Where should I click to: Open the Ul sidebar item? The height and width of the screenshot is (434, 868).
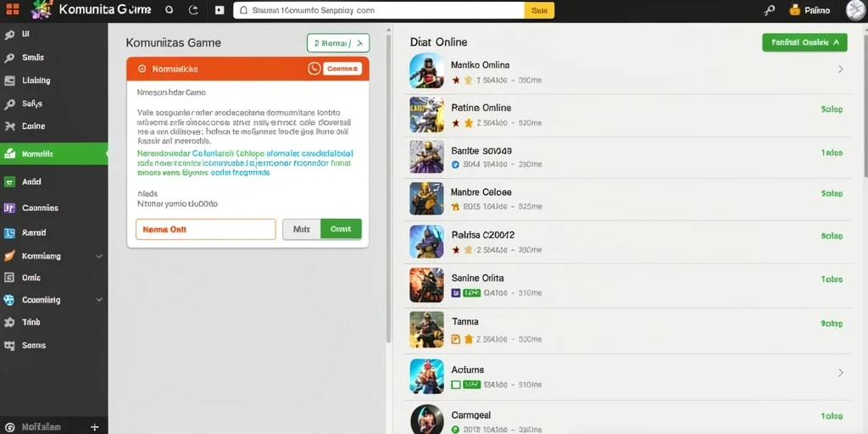point(53,34)
